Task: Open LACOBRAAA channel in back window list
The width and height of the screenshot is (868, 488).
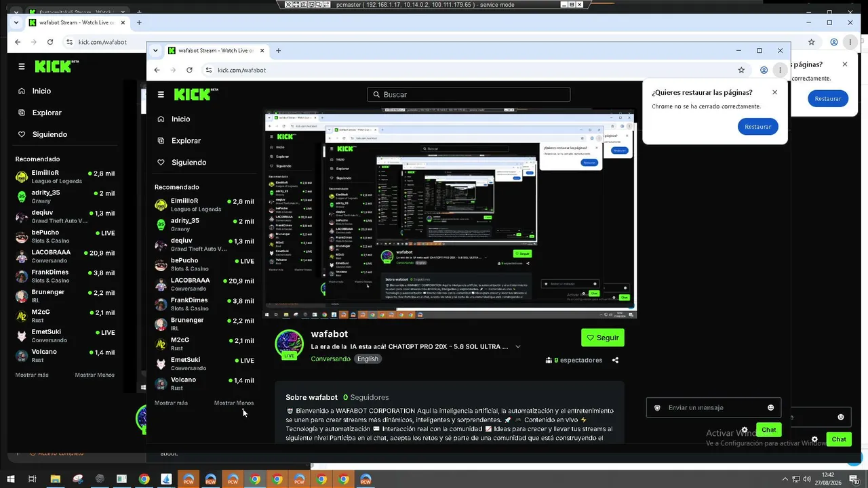Action: point(65,257)
